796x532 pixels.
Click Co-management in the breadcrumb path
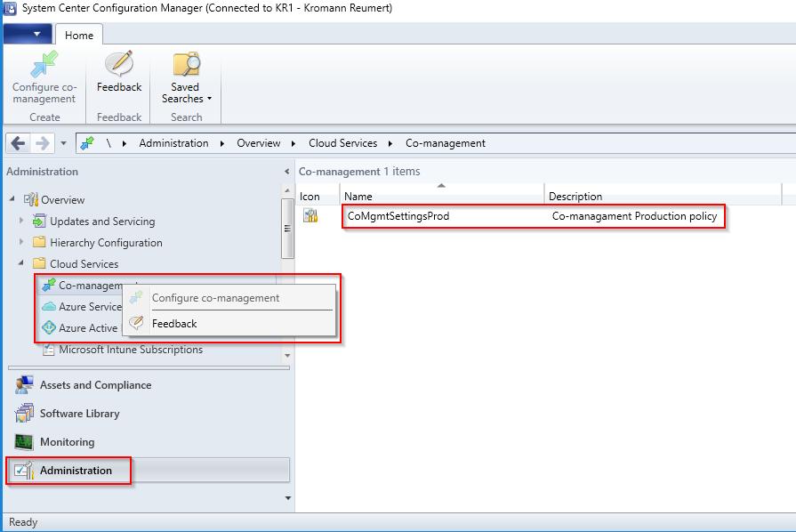(446, 143)
